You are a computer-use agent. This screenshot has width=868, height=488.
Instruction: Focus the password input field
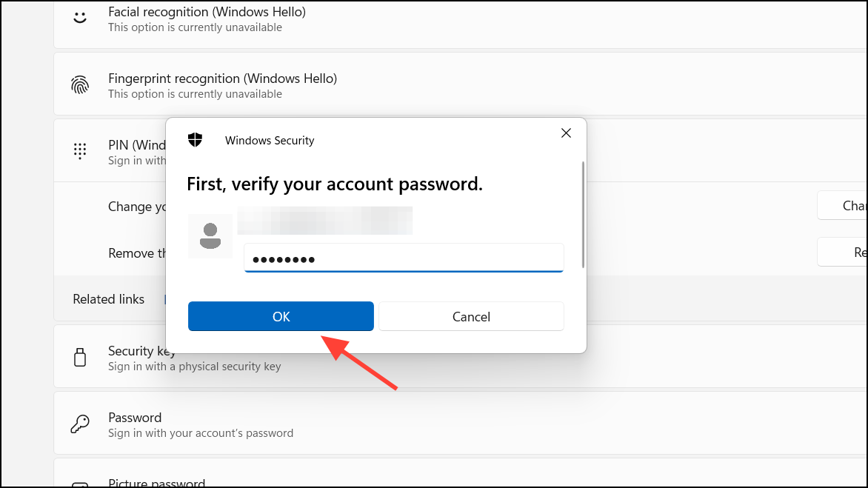tap(404, 258)
